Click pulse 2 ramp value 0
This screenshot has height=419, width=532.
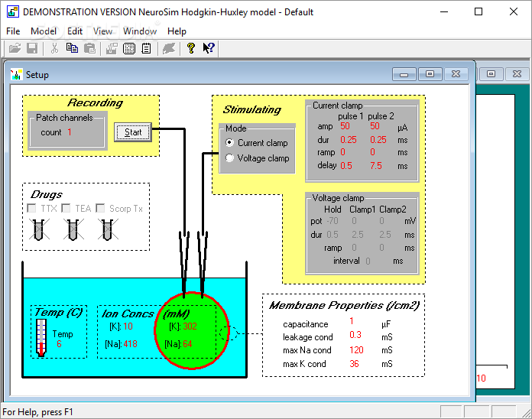point(372,152)
